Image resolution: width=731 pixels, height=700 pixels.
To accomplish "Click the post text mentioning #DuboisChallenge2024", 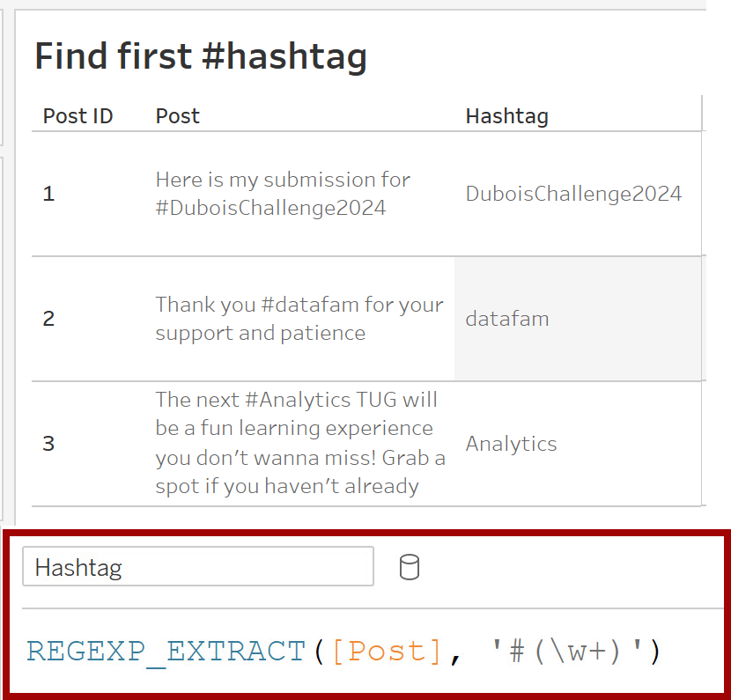I will 283,194.
